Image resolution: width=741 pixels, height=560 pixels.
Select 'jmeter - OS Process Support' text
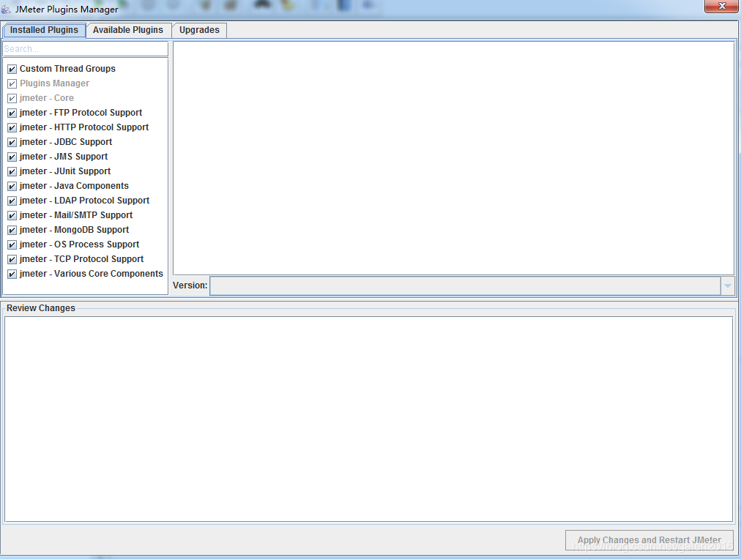[x=79, y=244]
